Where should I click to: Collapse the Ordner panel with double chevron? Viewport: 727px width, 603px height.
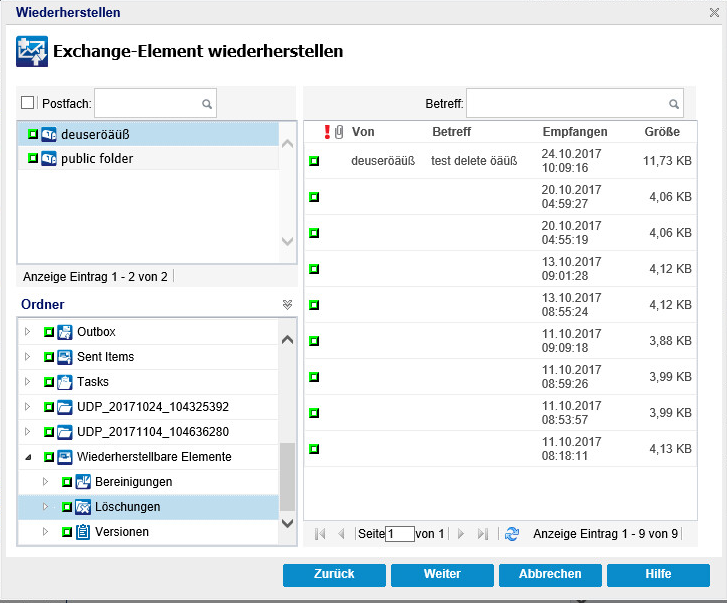[287, 305]
